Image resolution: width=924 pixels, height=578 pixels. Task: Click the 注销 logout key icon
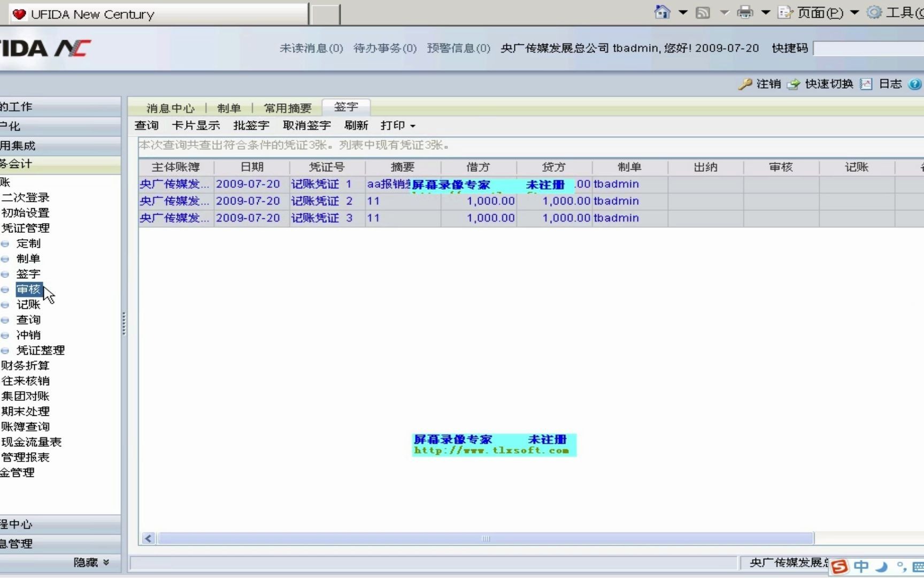click(745, 84)
